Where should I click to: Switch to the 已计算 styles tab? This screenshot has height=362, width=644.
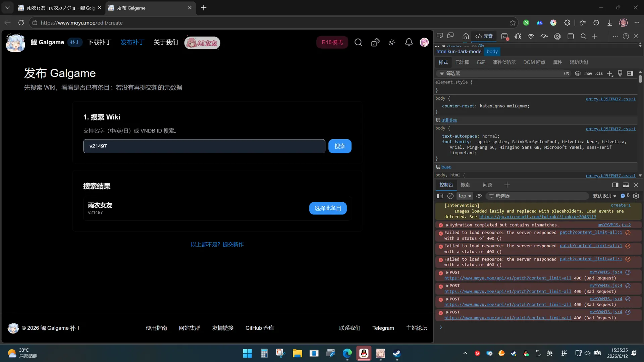pos(462,62)
